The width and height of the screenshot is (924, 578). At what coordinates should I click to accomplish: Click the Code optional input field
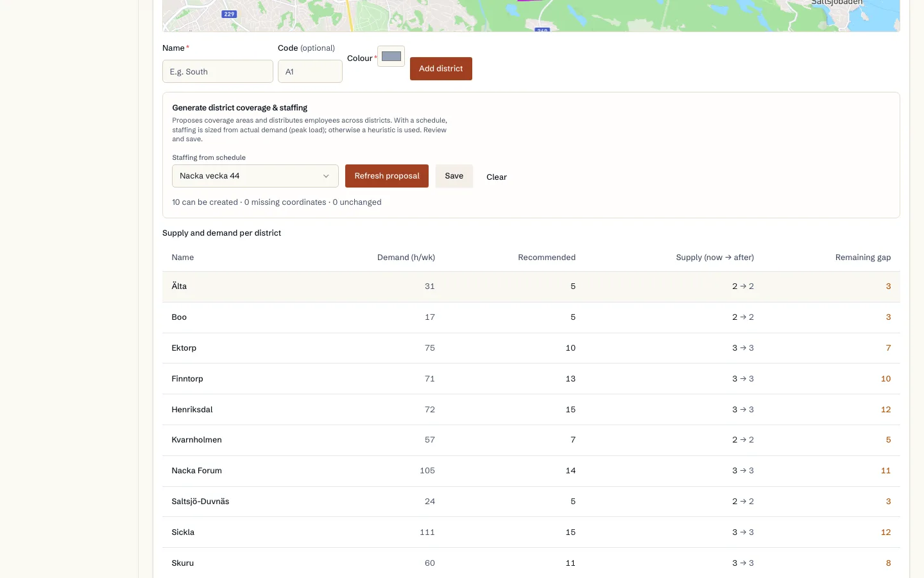coord(310,71)
